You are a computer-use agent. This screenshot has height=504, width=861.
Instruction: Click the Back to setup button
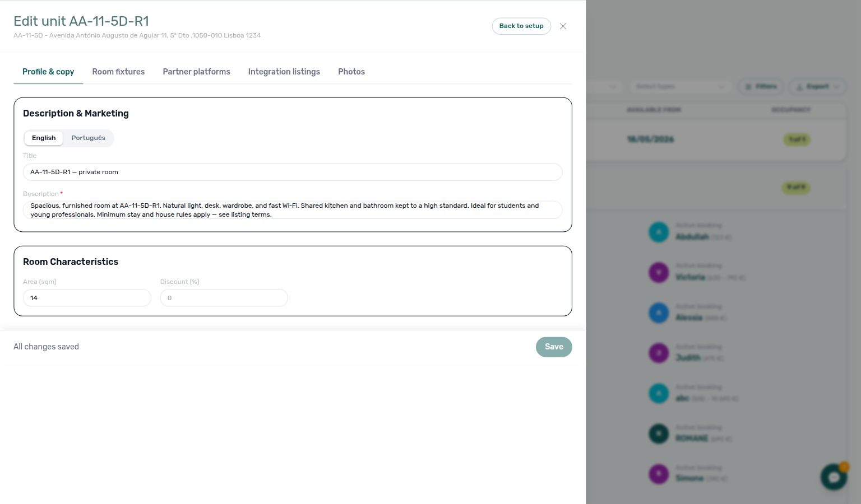pyautogui.click(x=521, y=26)
